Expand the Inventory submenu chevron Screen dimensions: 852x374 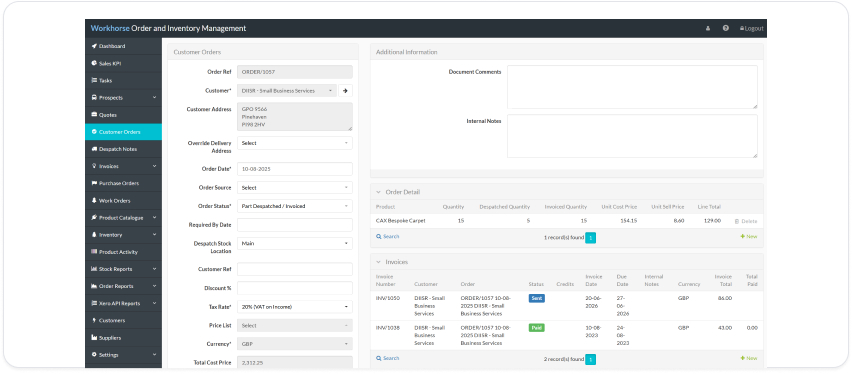coord(154,235)
